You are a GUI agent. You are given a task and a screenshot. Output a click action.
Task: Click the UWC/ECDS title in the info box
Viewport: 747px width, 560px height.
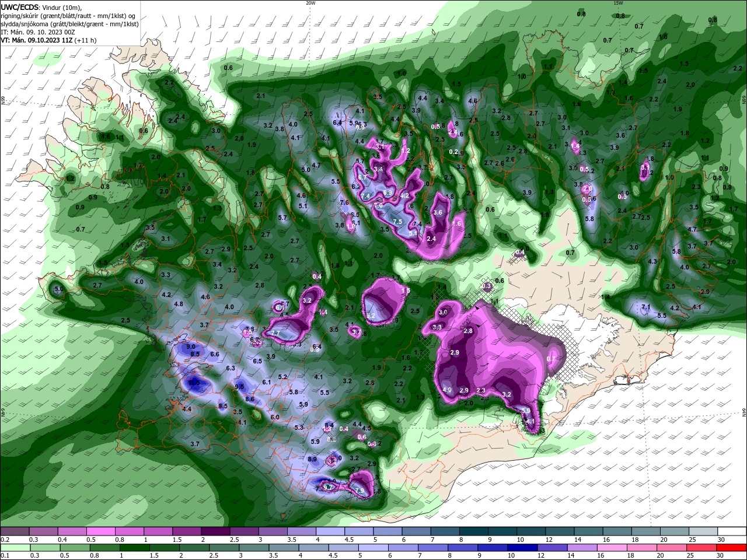pyautogui.click(x=20, y=7)
